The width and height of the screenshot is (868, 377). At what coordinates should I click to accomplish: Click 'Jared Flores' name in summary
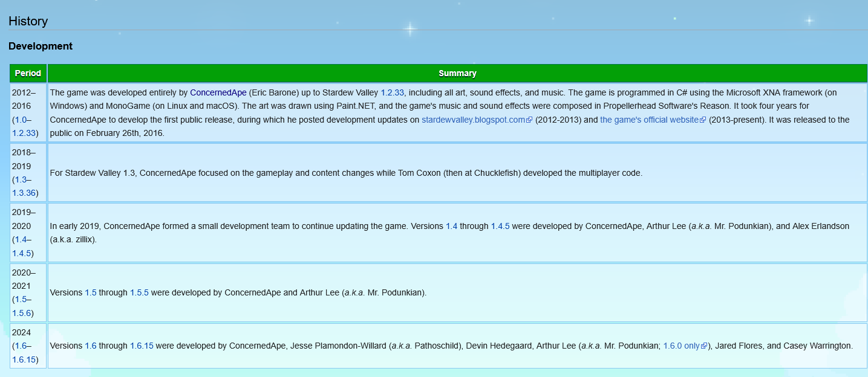[x=737, y=346]
